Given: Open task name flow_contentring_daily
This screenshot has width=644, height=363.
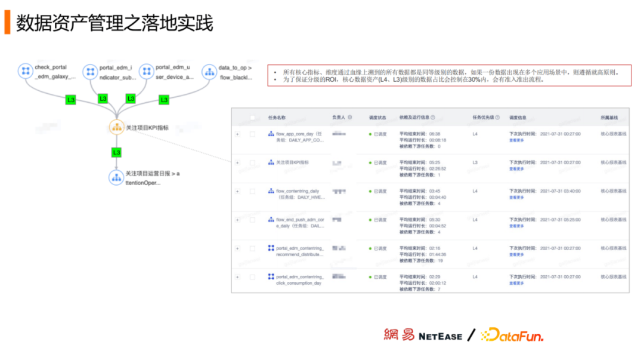Looking at the screenshot, I should [x=300, y=194].
